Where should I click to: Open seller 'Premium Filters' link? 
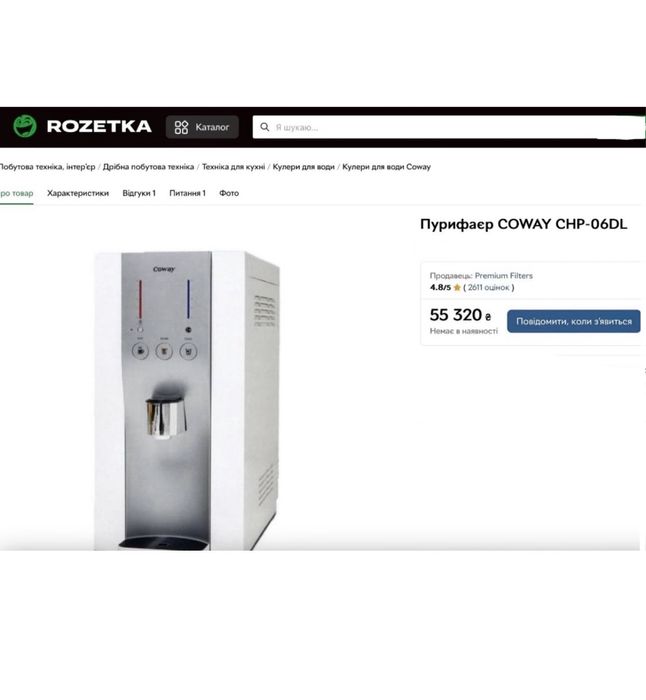click(x=504, y=276)
